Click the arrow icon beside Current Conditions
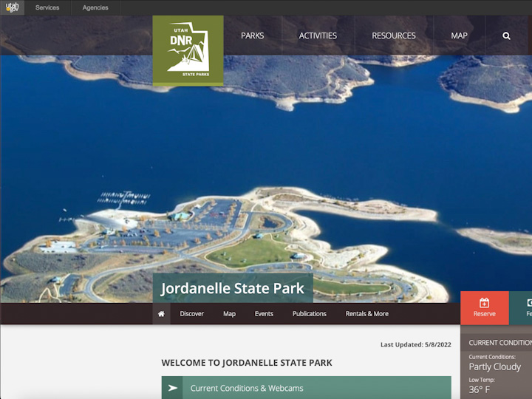Screen dimensions: 532x399 (x=172, y=388)
